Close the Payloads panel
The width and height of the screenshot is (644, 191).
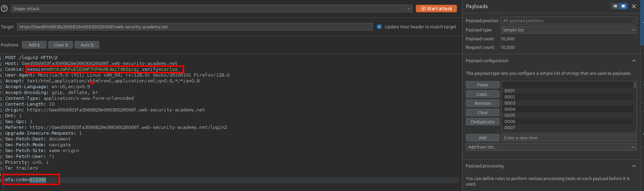[x=634, y=6]
